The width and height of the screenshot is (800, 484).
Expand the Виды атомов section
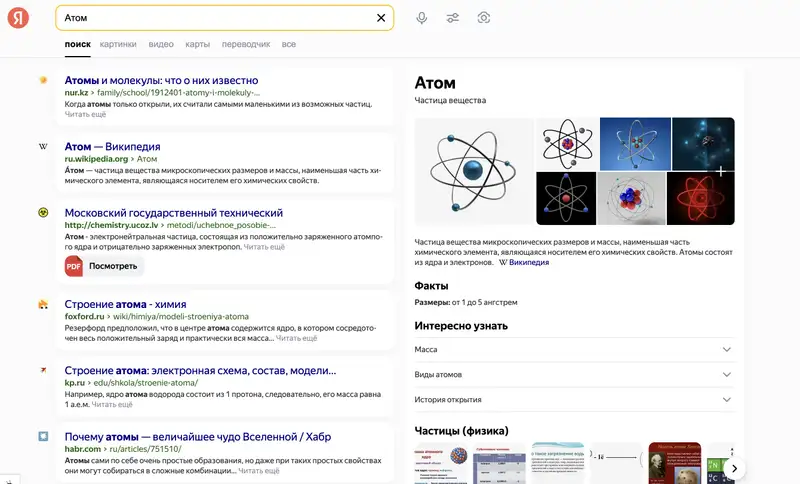click(726, 374)
